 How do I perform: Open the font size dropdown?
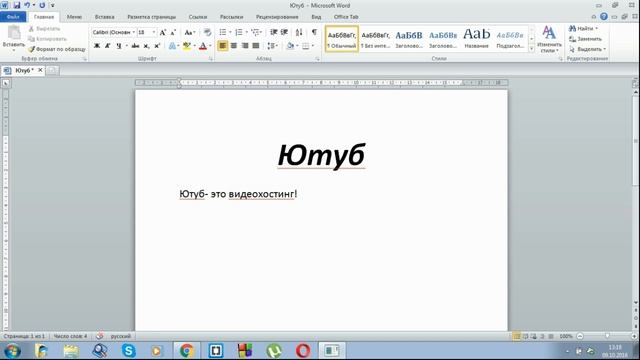(x=154, y=32)
